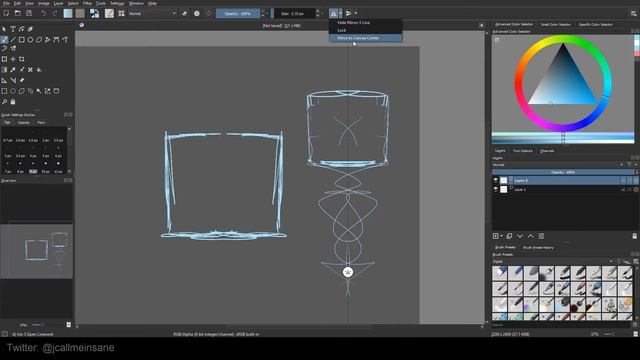Switch to the Tool Options tab
This screenshot has height=360, width=640.
pyautogui.click(x=522, y=151)
